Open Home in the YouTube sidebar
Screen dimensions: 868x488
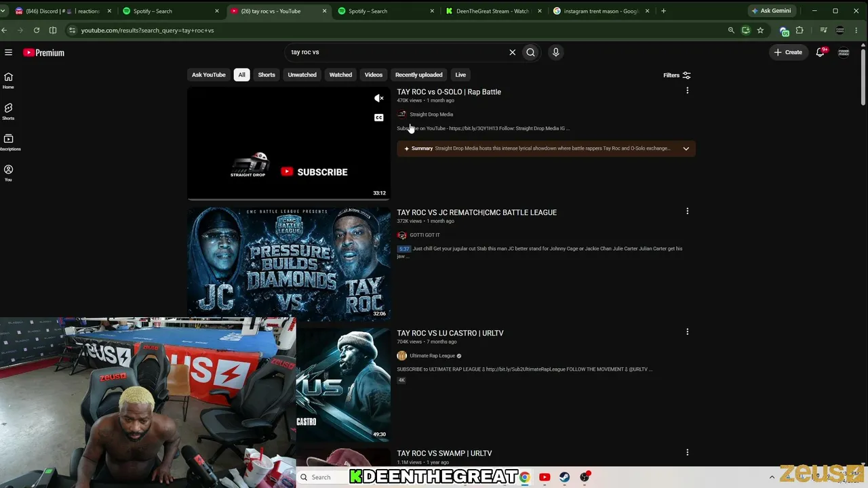click(x=8, y=81)
